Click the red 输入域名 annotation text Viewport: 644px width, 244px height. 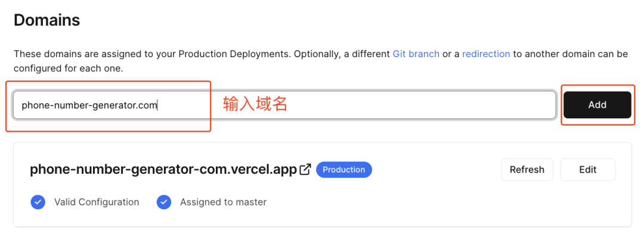(255, 104)
